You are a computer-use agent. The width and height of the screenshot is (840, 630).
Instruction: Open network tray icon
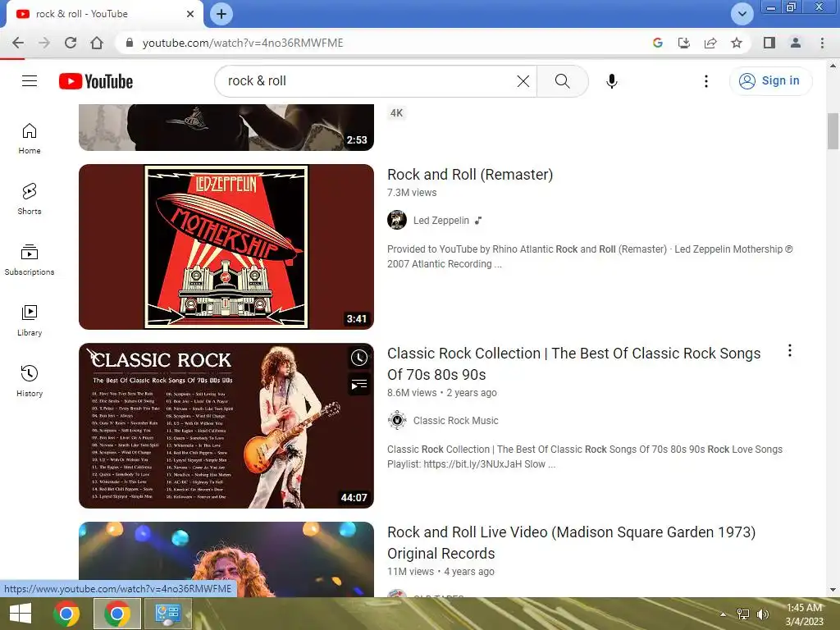(x=743, y=614)
